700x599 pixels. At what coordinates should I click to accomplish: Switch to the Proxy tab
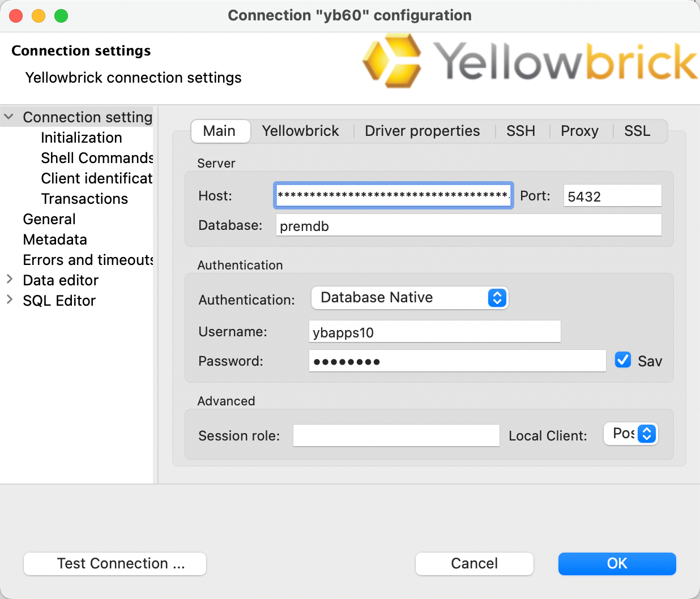(579, 131)
